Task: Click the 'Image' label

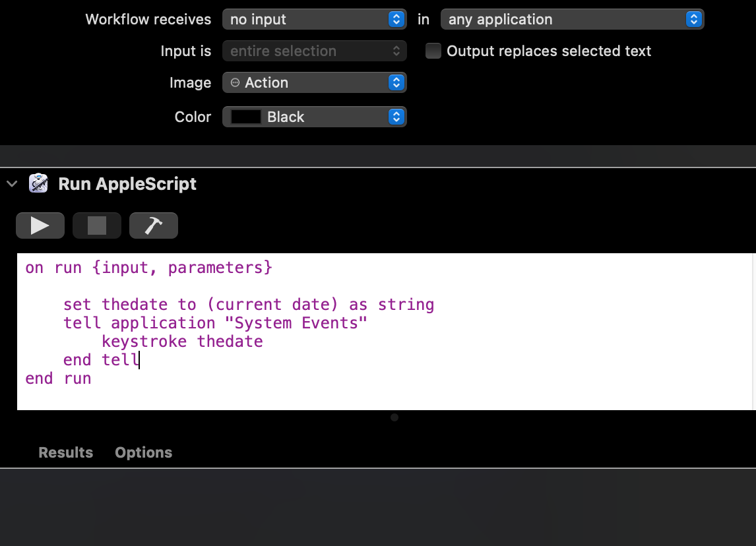Action: 190,83
